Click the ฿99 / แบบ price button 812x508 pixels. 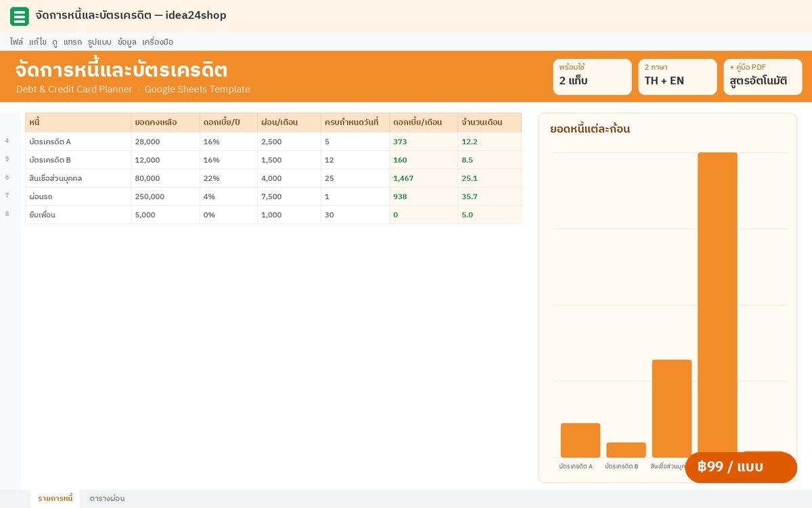[x=741, y=467]
